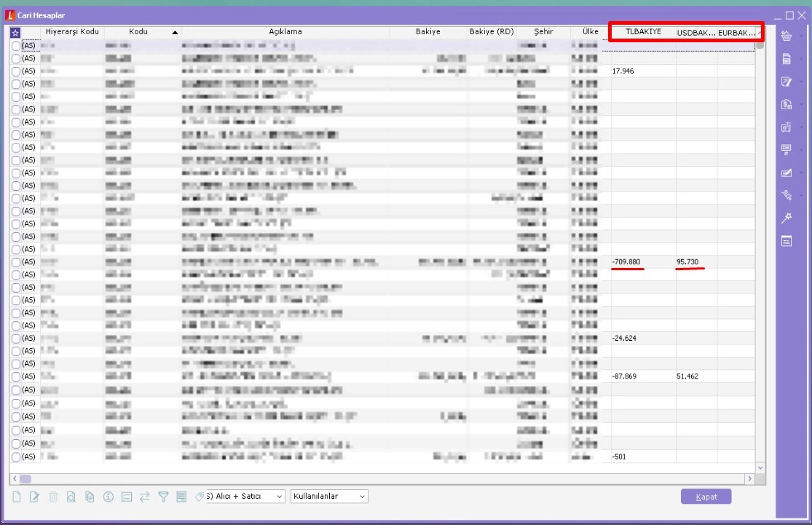This screenshot has height=525, width=812.
Task: Select the -709.880 TL balance cell
Action: point(643,262)
